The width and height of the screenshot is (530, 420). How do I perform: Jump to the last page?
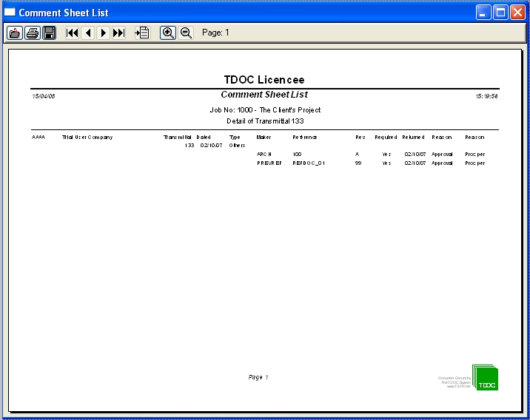click(x=118, y=33)
